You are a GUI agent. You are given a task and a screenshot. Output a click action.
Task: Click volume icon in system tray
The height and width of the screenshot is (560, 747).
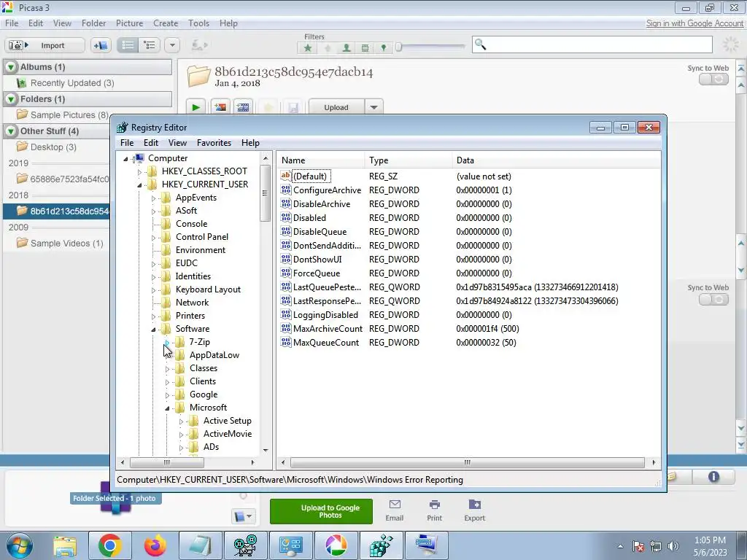[673, 546]
